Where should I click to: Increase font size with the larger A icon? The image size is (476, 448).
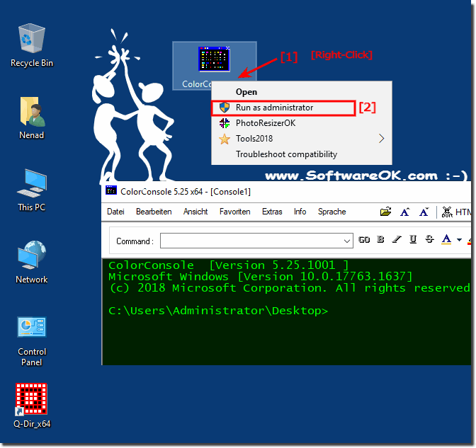[x=404, y=212]
